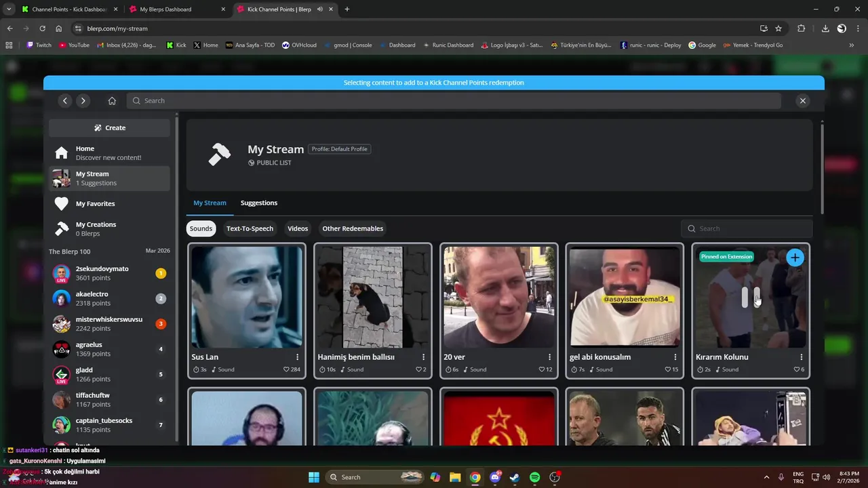868x488 pixels.
Task: Switch to the My Stream tab
Action: click(x=210, y=203)
